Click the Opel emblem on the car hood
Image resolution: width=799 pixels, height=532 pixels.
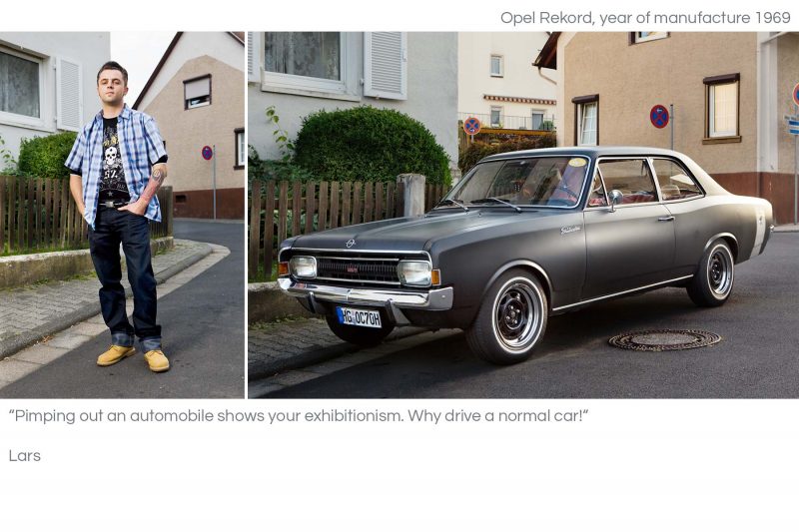point(351,244)
